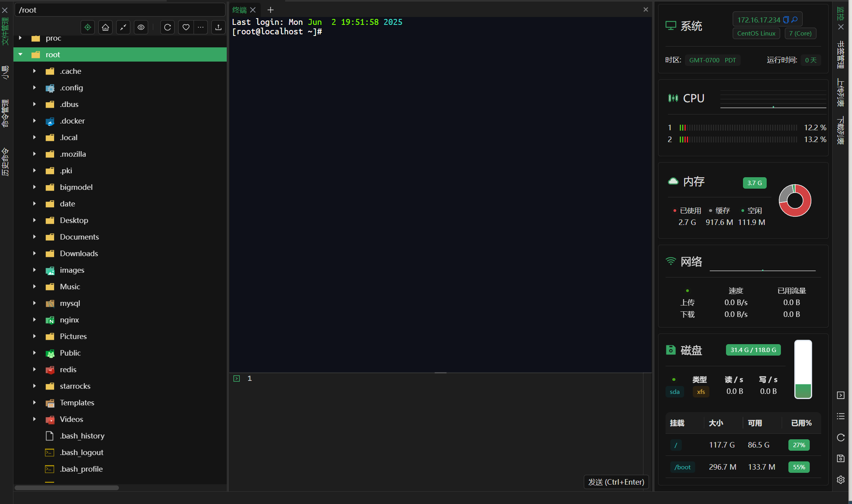The width and height of the screenshot is (852, 504).
Task: Click the /root path input field
Action: pos(120,10)
